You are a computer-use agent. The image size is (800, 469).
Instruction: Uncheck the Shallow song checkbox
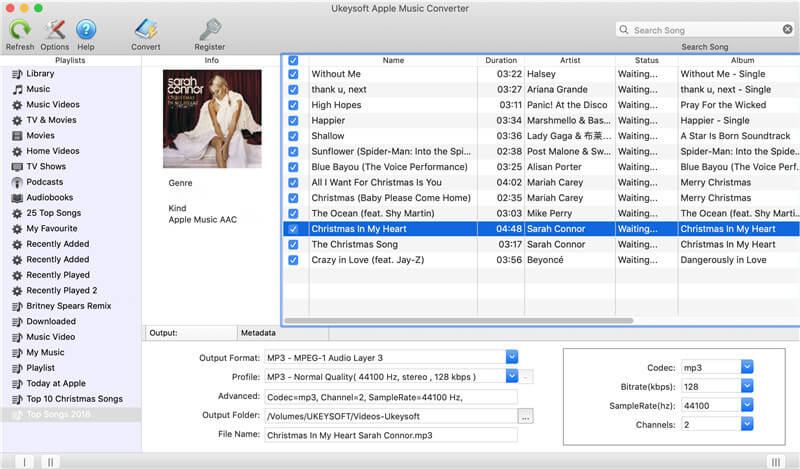[293, 136]
